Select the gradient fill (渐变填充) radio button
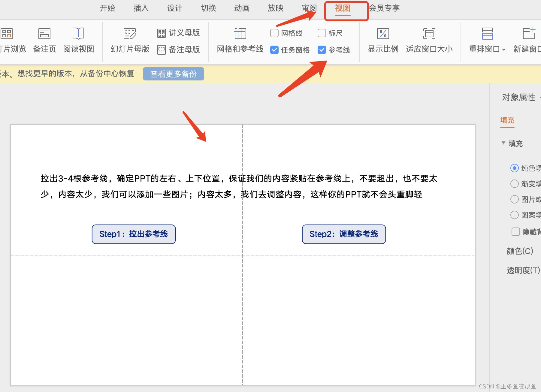541x392 pixels. coord(515,184)
